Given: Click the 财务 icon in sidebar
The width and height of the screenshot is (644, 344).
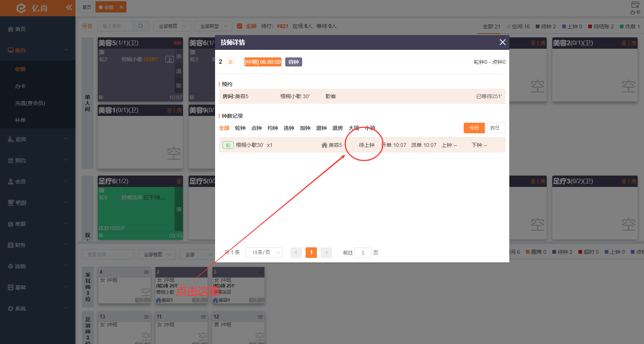Looking at the screenshot, I should (x=11, y=245).
